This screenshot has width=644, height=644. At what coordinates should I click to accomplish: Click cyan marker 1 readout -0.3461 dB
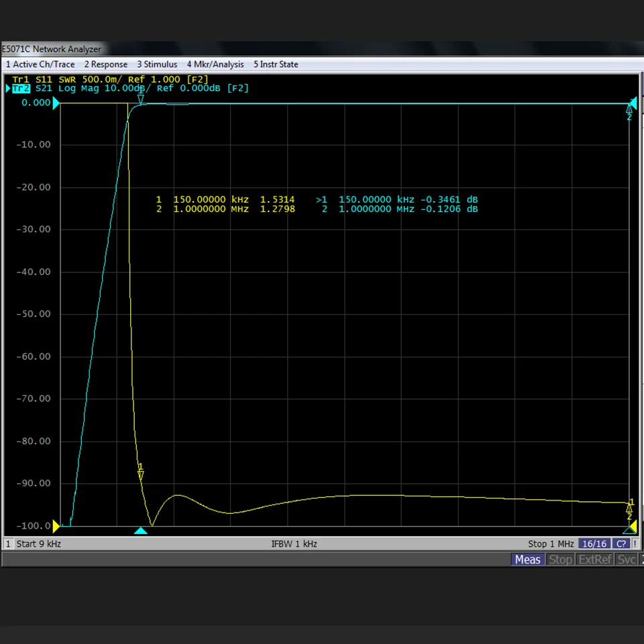449,200
